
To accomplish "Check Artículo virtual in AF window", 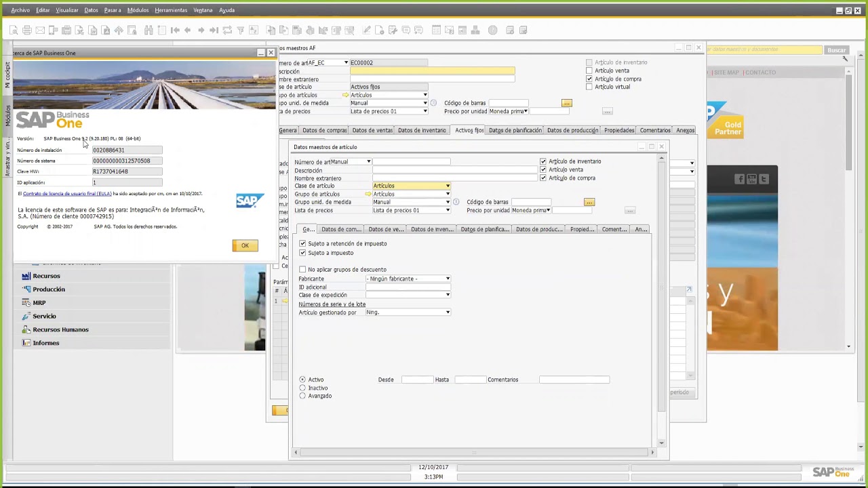I will click(589, 87).
